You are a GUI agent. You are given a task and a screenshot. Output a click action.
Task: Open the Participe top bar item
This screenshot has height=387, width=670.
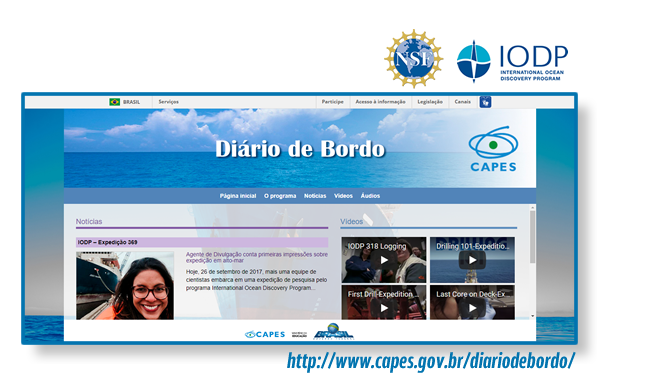tap(332, 102)
